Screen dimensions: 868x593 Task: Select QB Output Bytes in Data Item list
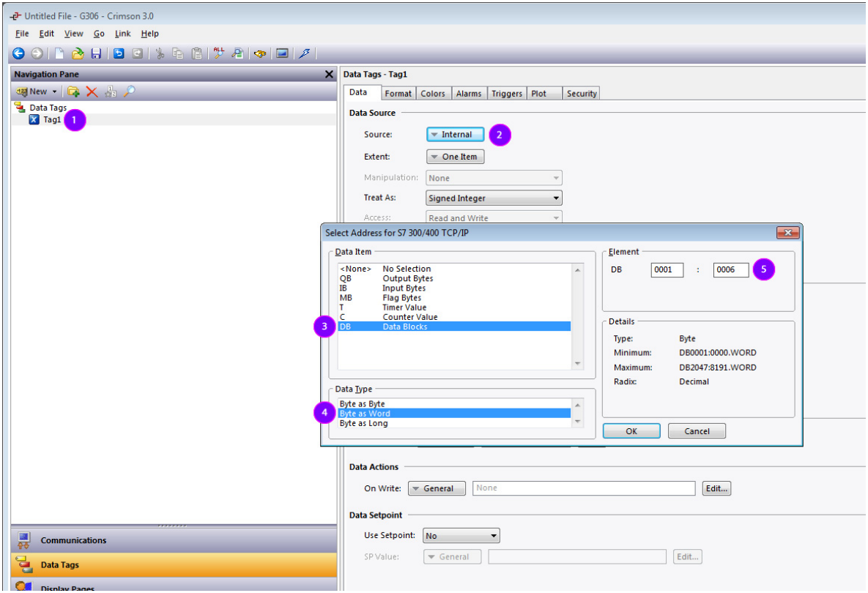pyautogui.click(x=454, y=278)
